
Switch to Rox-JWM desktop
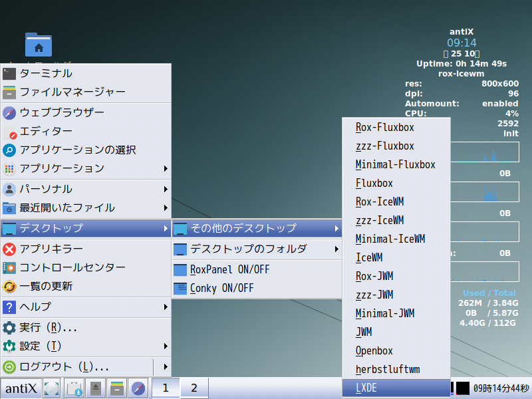[x=396, y=277]
